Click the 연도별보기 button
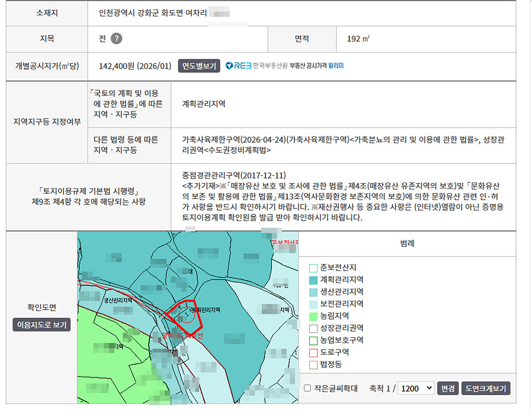Image resolution: width=532 pixels, height=414 pixels. (x=199, y=66)
